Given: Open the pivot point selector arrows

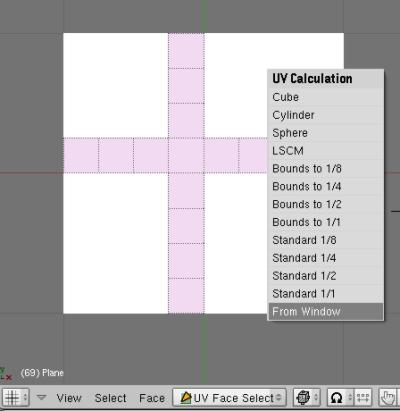Looking at the screenshot, I should coord(350,397).
